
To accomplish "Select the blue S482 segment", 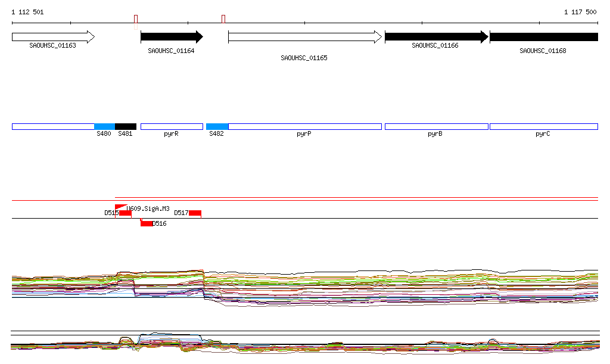I will click(x=217, y=126).
